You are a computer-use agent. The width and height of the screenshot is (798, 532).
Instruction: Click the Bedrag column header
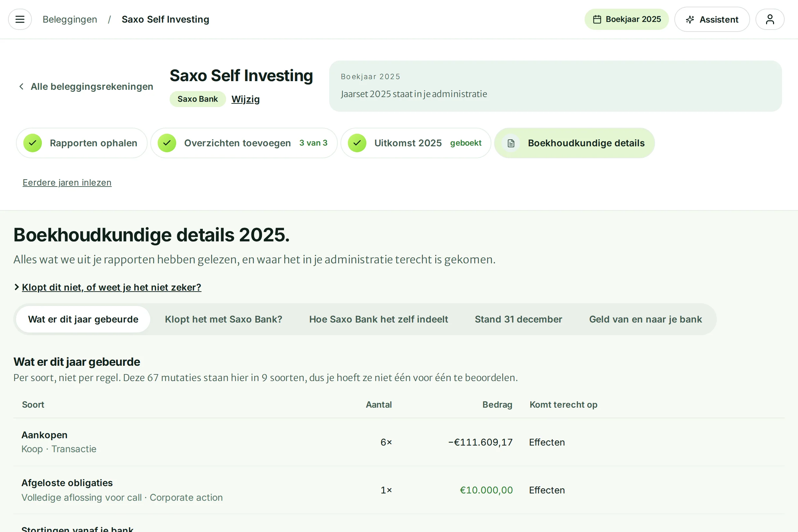pyautogui.click(x=497, y=404)
